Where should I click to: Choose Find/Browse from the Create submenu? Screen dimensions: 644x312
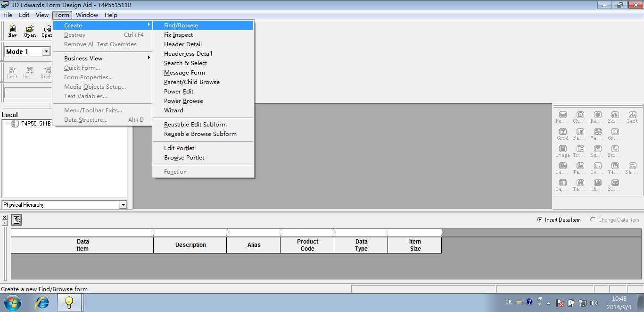coord(203,25)
